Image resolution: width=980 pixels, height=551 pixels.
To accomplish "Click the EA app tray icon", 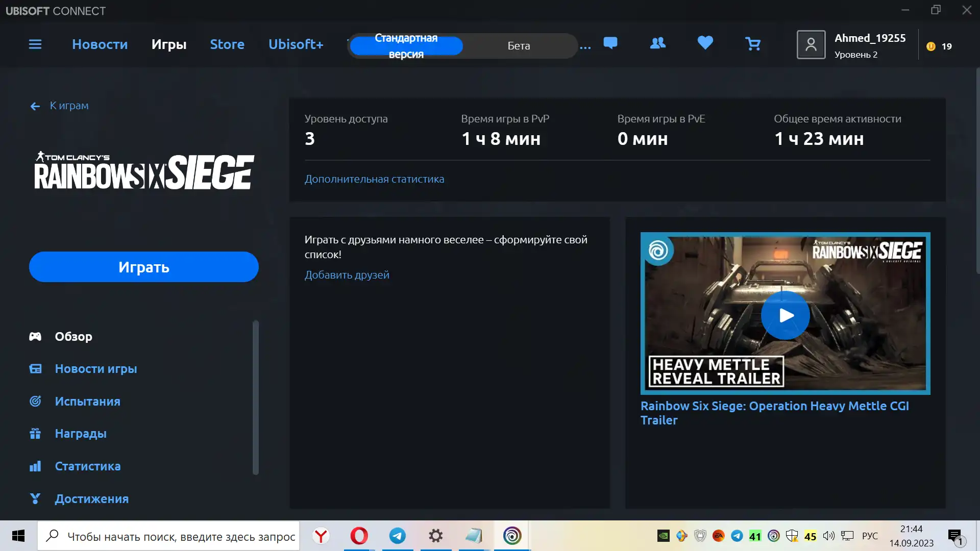I will point(719,536).
